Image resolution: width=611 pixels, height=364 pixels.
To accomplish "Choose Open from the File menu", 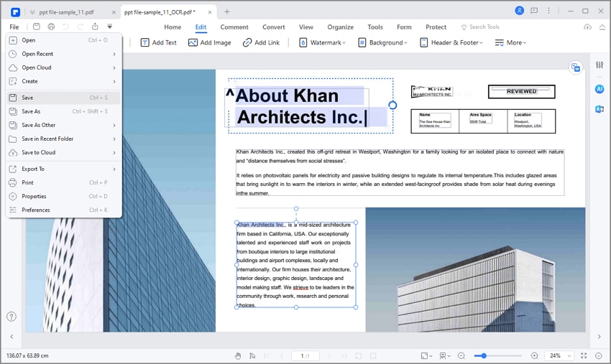I will [x=64, y=40].
